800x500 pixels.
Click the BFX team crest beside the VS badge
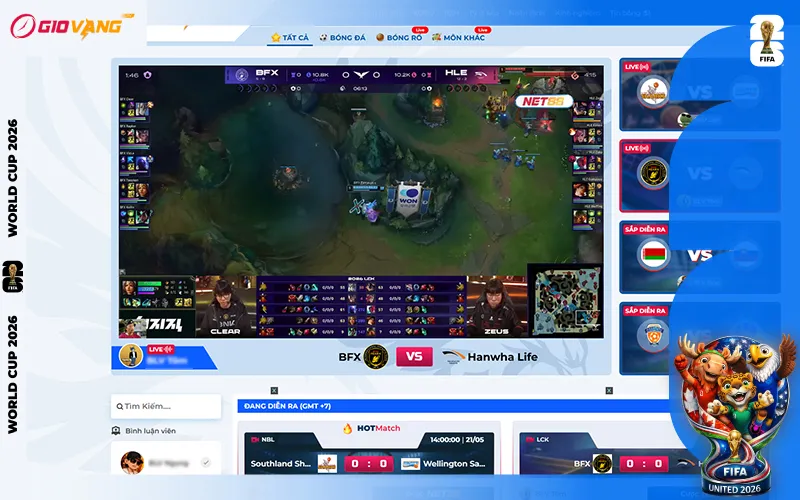376,357
